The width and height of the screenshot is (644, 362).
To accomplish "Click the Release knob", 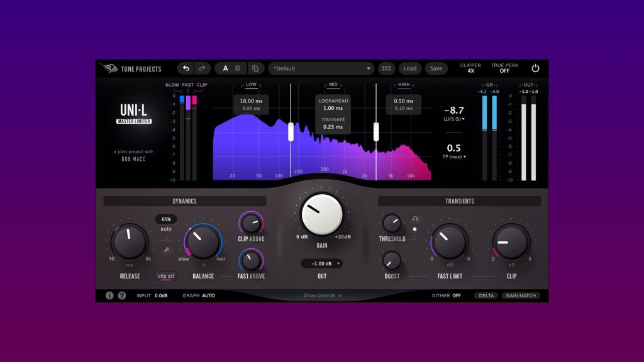I will 130,242.
